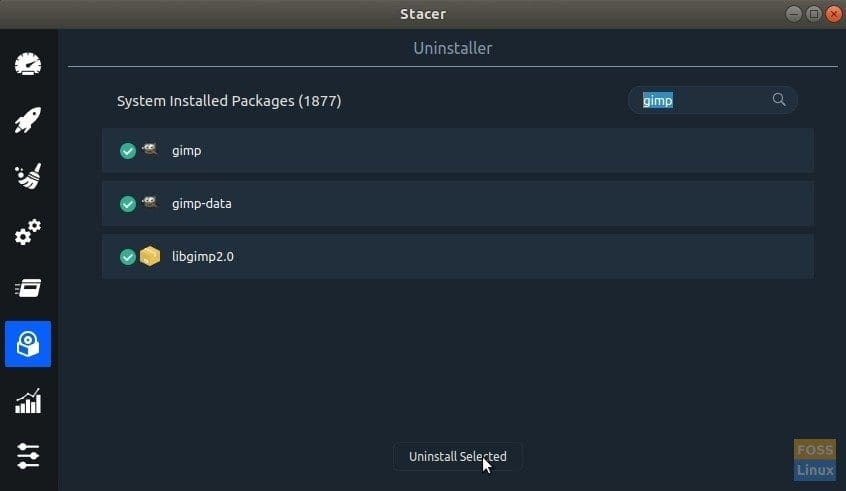This screenshot has width=846, height=491.
Task: Click System Installed Packages (1877) heading
Action: pyautogui.click(x=229, y=101)
